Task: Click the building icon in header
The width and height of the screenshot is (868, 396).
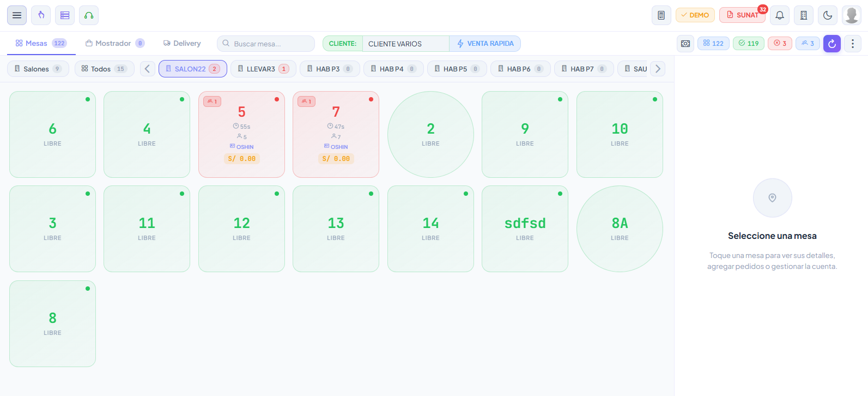Action: pos(804,15)
